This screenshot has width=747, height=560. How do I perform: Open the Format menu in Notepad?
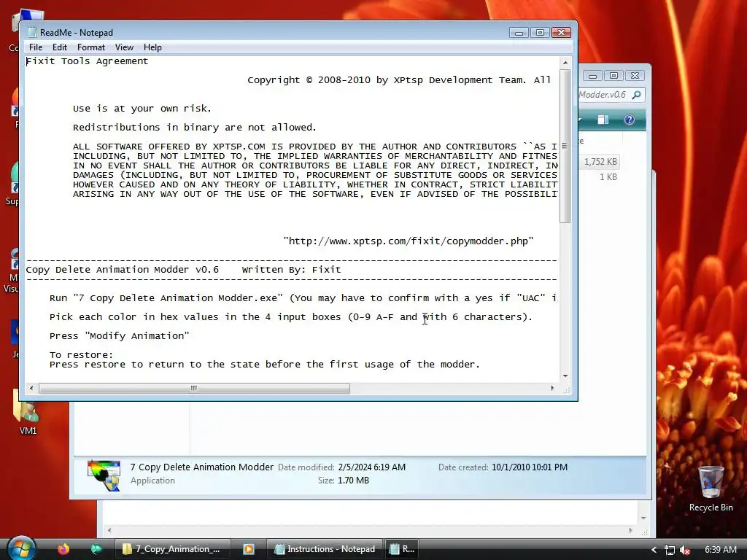[x=91, y=47]
